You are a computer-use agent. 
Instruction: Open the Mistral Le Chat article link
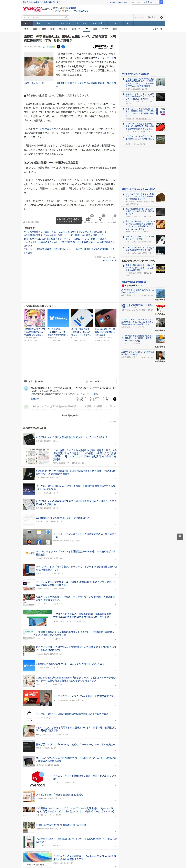76,553
